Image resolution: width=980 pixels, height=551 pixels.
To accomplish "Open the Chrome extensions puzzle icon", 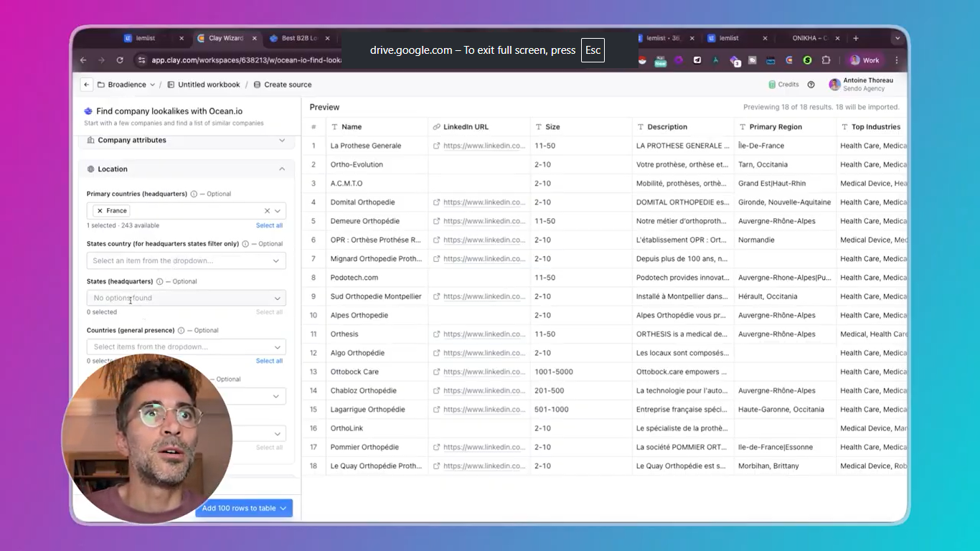I will 826,60.
